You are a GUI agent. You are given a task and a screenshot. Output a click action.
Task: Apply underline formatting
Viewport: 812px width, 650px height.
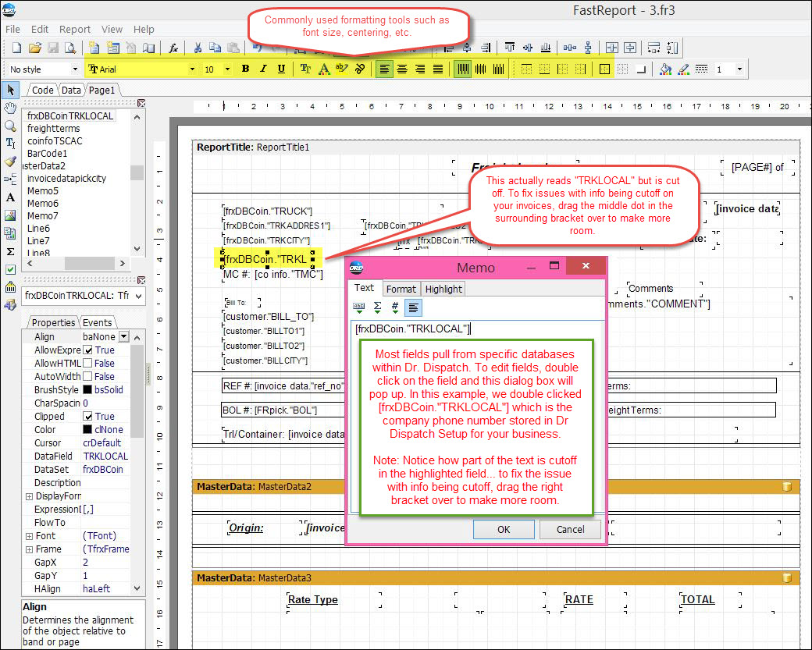pos(281,69)
